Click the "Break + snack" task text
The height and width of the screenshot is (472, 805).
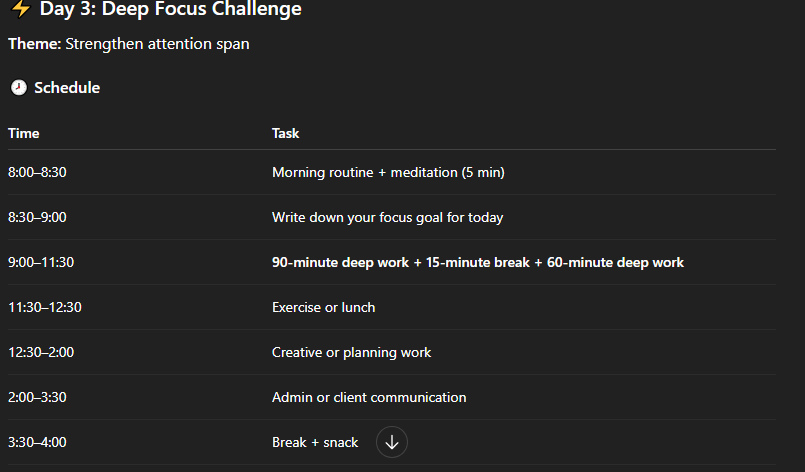pos(315,442)
